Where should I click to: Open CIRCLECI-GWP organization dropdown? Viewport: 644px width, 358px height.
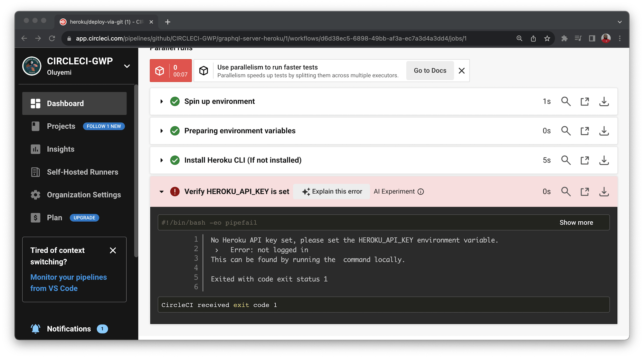click(127, 66)
